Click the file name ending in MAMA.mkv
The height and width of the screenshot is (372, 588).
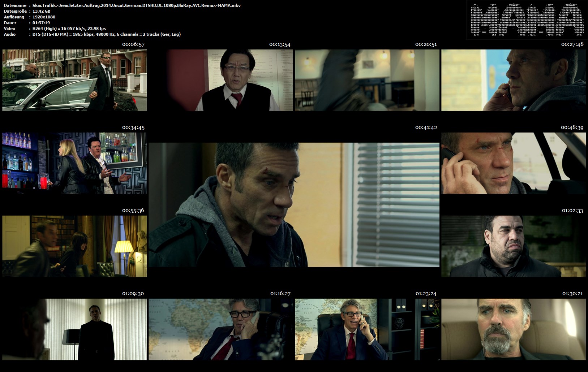137,5
